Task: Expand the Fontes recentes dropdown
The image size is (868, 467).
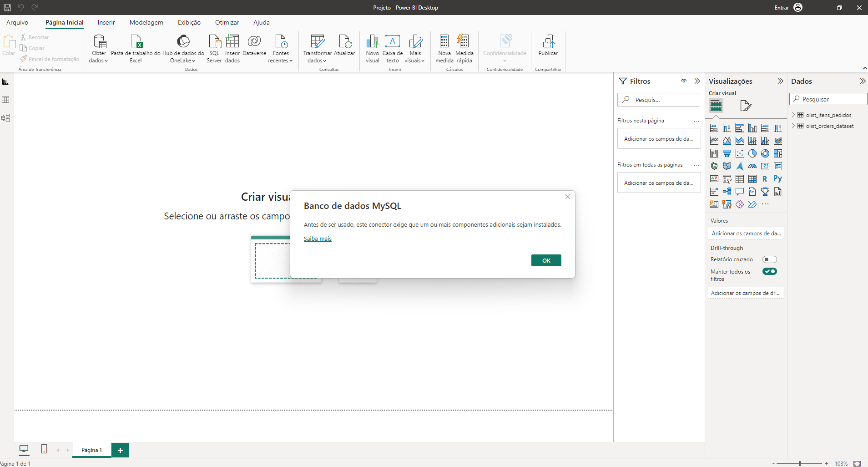Action: (x=281, y=48)
